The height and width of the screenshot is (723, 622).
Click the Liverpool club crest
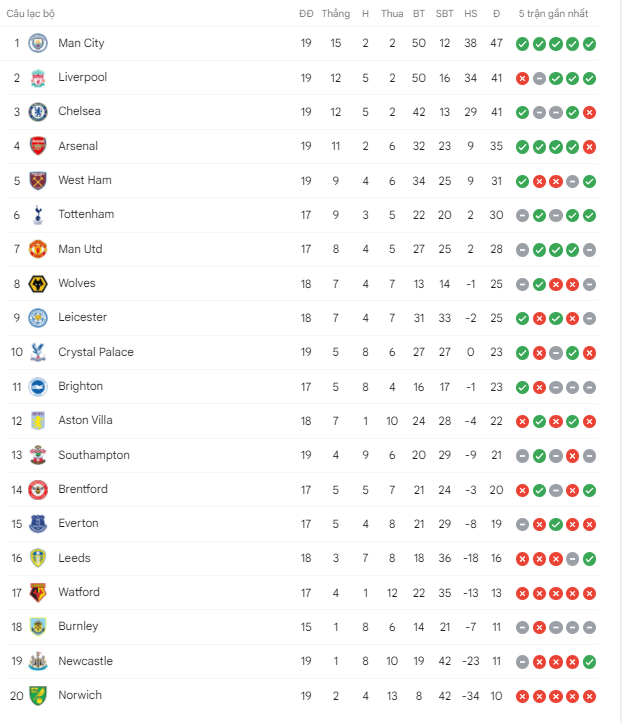38,78
